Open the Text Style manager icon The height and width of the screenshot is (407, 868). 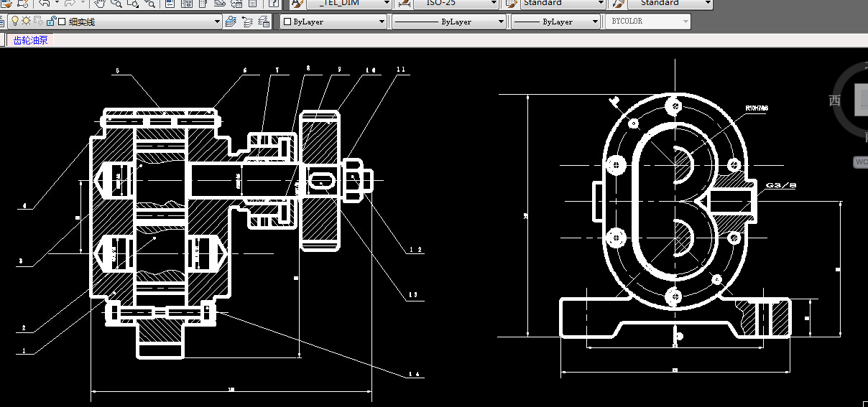297,4
